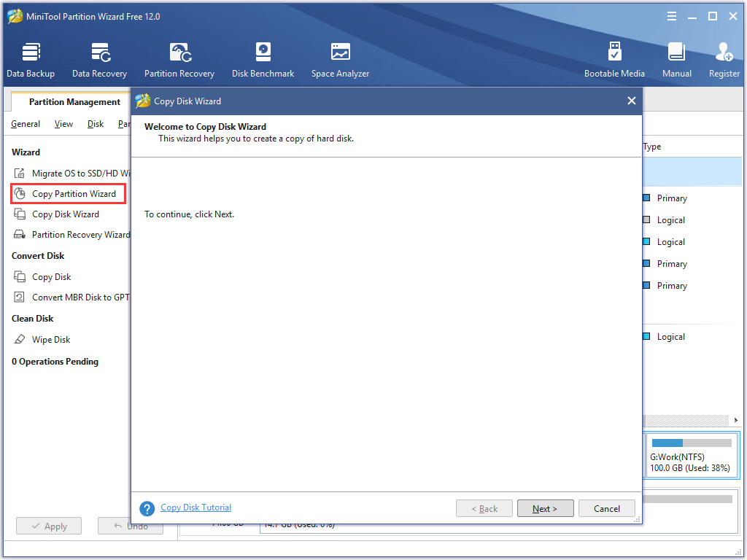Click the Back button in the wizard
Screen dimensions: 747x560
tap(484, 508)
